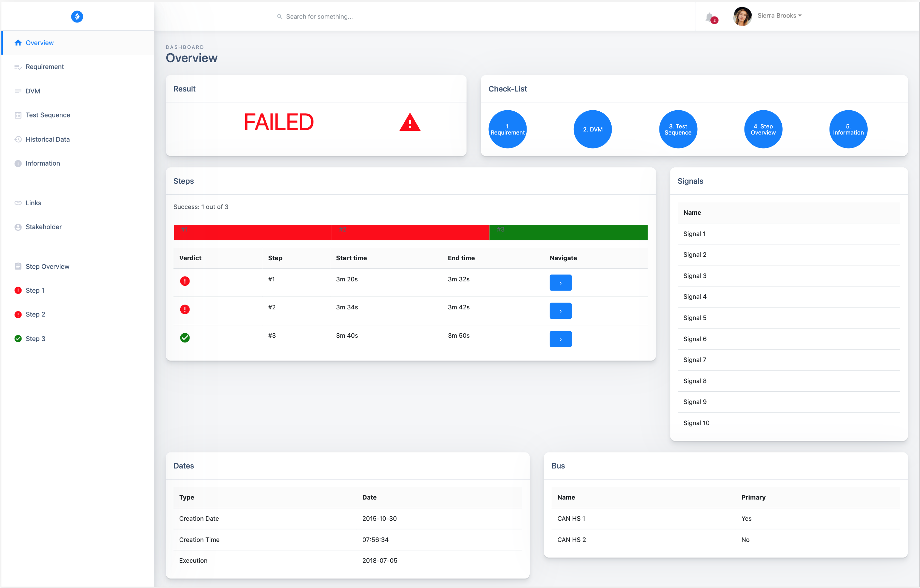The width and height of the screenshot is (920, 588).
Task: Open the DVM menu item
Action: (78, 91)
